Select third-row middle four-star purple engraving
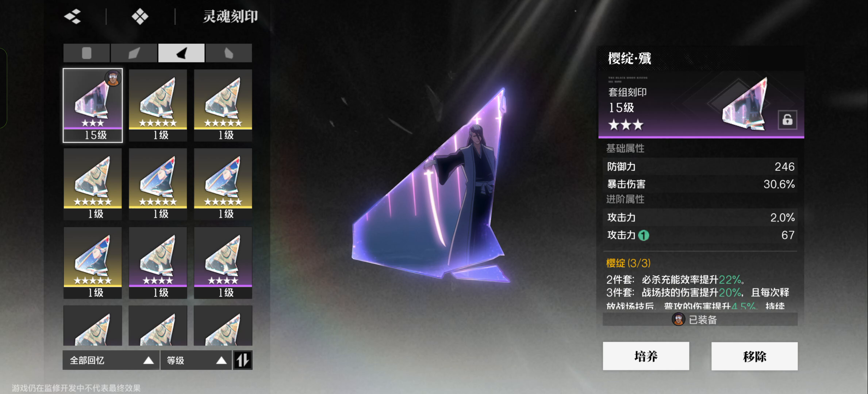This screenshot has width=868, height=394. click(x=158, y=263)
